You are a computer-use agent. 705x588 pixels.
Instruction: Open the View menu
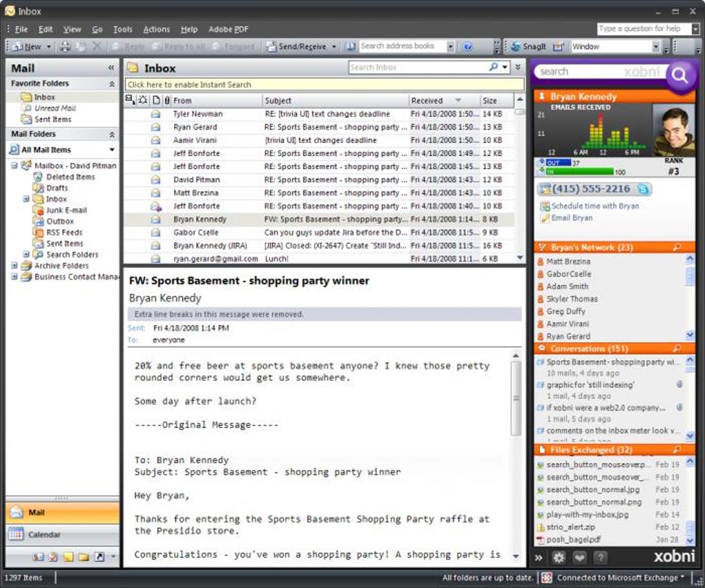coord(72,29)
